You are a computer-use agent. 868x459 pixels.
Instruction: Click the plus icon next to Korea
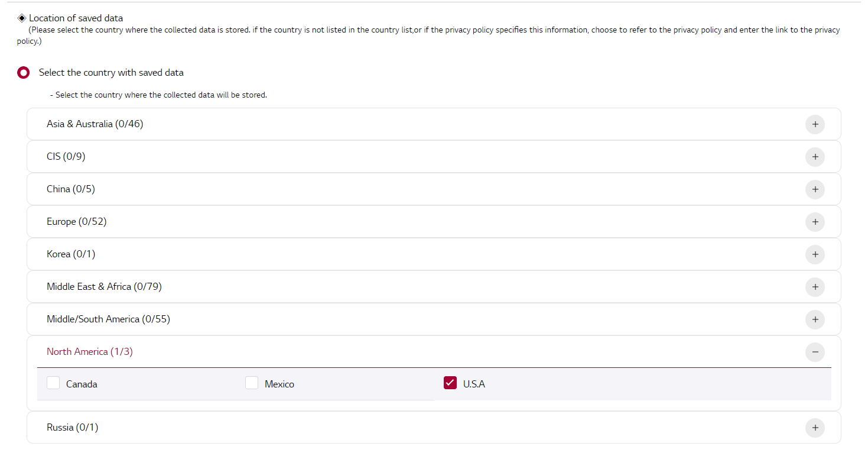(815, 254)
